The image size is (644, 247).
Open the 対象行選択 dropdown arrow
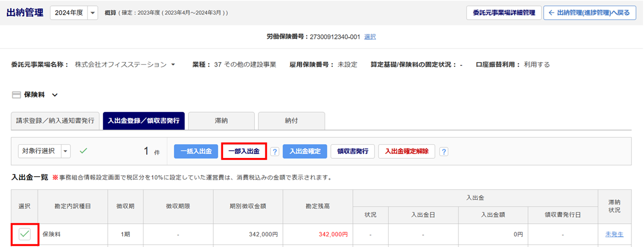[x=66, y=151]
